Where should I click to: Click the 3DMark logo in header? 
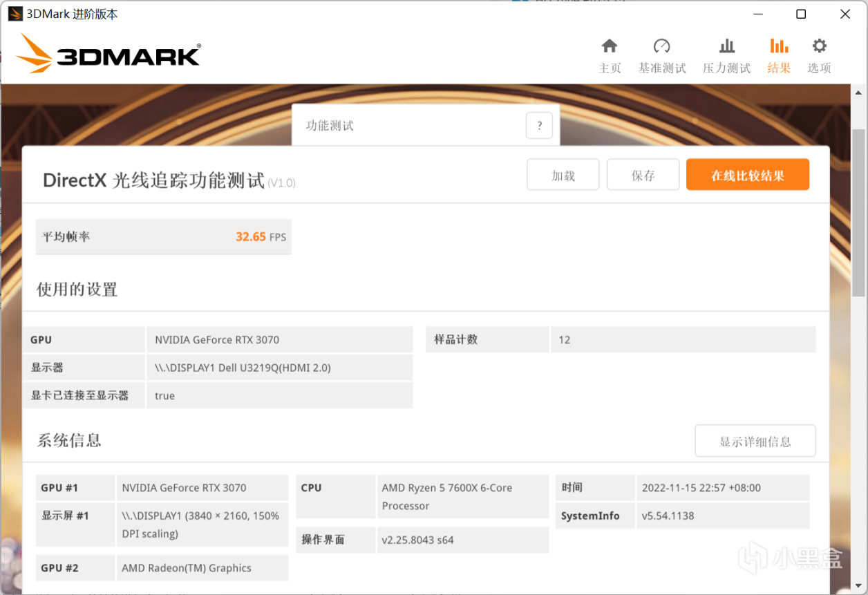coord(108,53)
